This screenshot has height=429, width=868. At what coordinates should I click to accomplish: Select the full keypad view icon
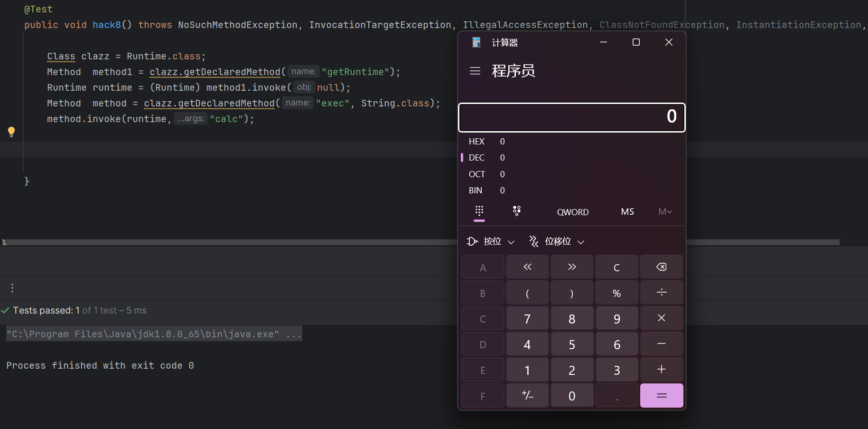479,211
